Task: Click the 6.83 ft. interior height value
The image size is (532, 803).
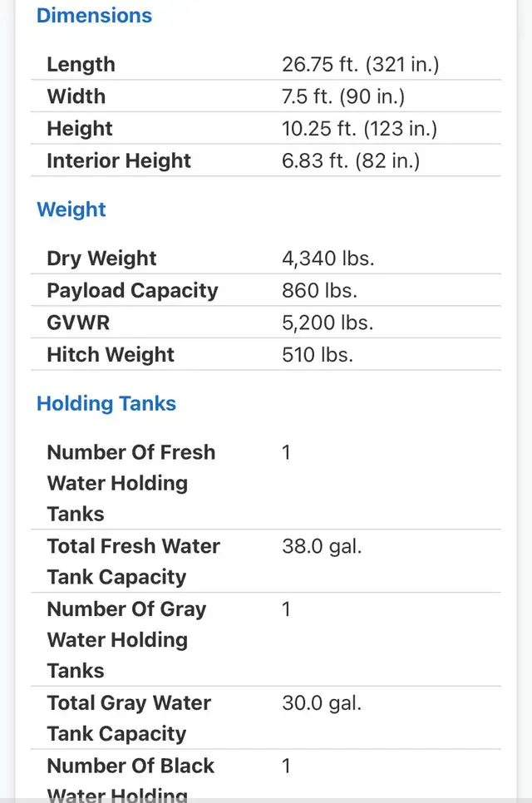Action: 351,160
